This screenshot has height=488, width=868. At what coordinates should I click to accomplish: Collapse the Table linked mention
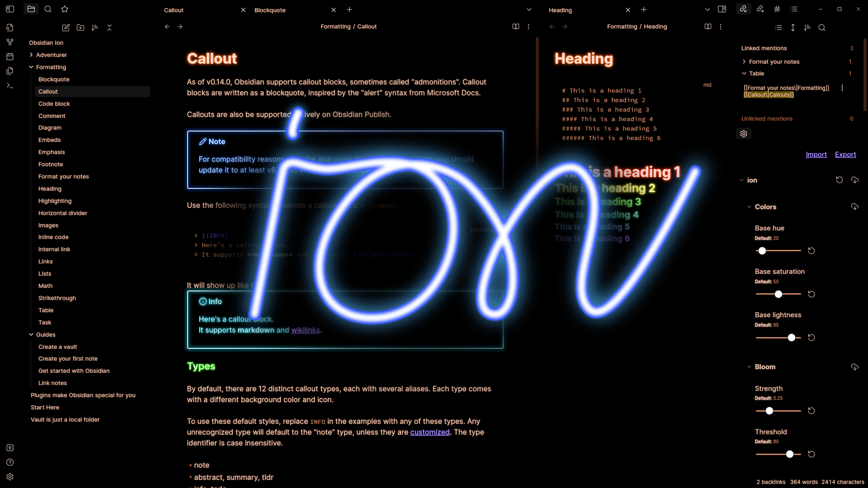click(x=744, y=73)
